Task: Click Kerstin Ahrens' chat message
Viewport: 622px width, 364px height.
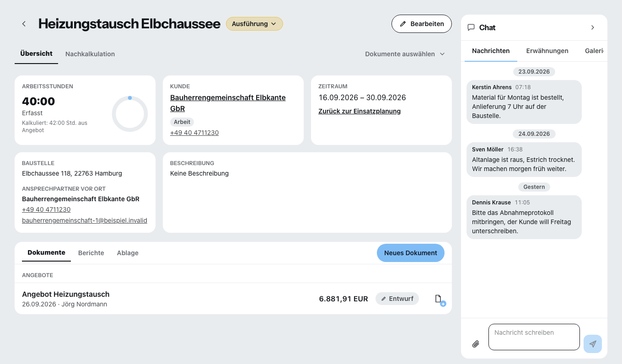Action: 524,102
